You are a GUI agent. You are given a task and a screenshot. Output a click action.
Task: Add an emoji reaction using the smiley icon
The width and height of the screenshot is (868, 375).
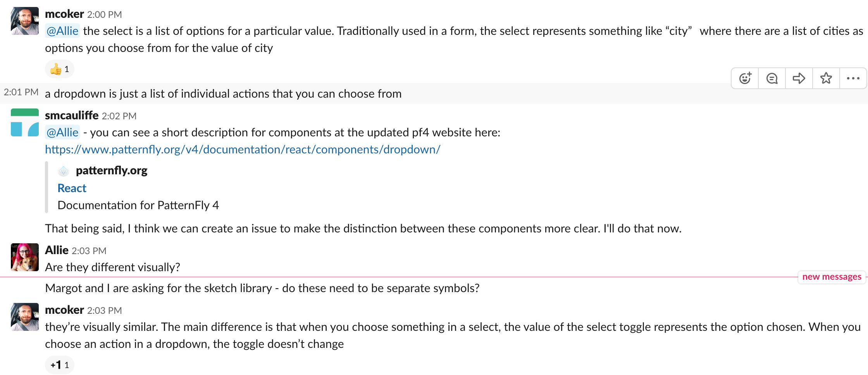(x=744, y=78)
